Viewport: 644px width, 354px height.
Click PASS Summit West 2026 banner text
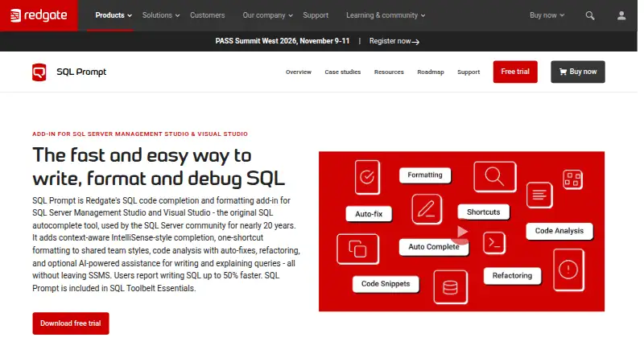(283, 41)
